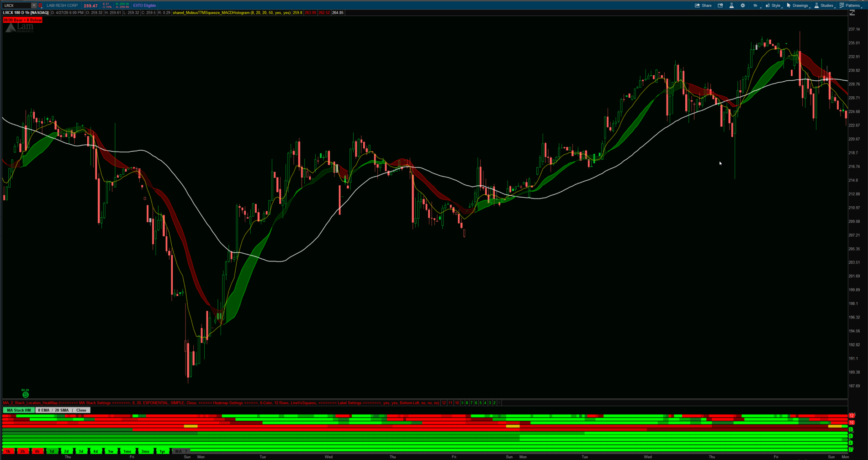Click the MA Stack HM button
Image resolution: width=868 pixels, height=460 pixels.
click(19, 410)
